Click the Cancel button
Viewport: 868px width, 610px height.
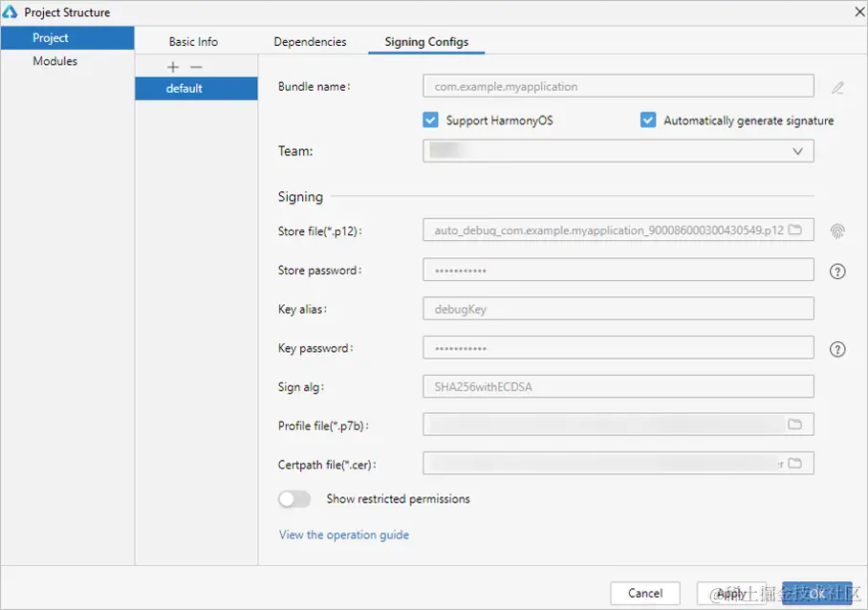(x=645, y=594)
